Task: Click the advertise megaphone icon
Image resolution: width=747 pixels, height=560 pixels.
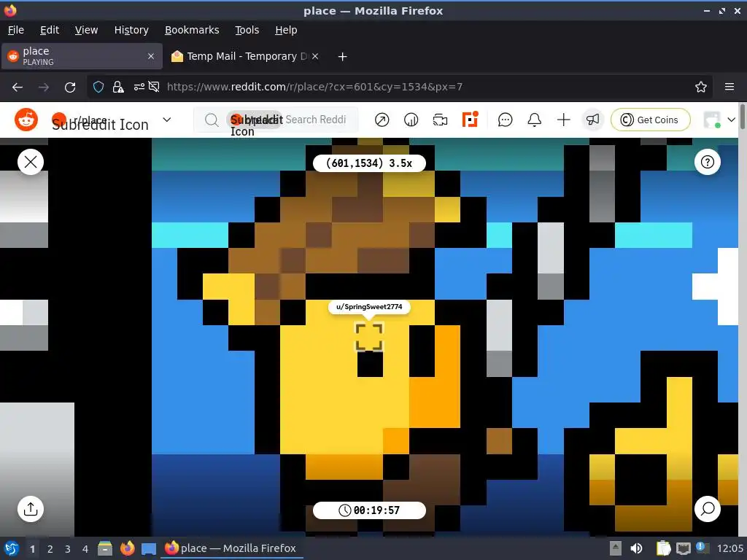Action: tap(592, 120)
